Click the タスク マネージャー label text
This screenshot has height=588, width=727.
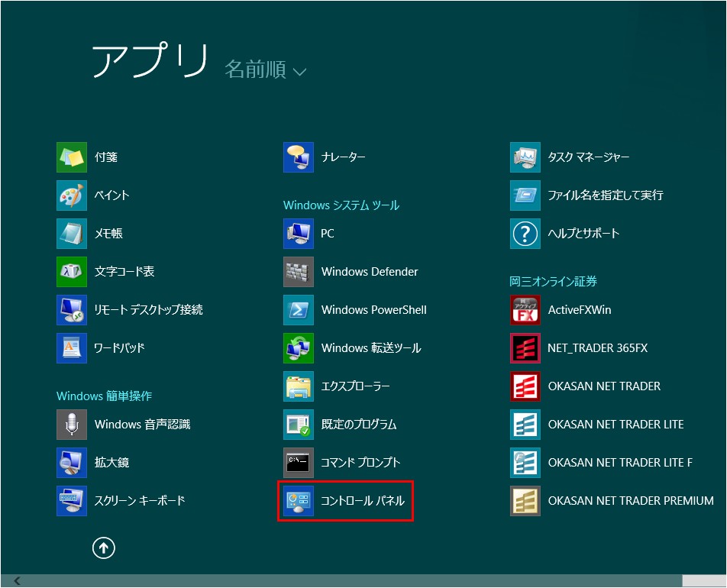tap(588, 157)
